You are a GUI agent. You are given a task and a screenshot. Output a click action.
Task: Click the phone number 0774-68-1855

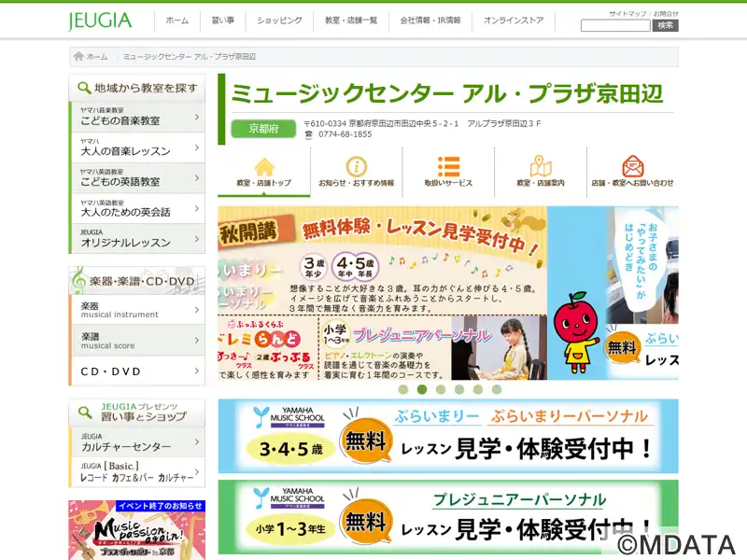click(345, 134)
